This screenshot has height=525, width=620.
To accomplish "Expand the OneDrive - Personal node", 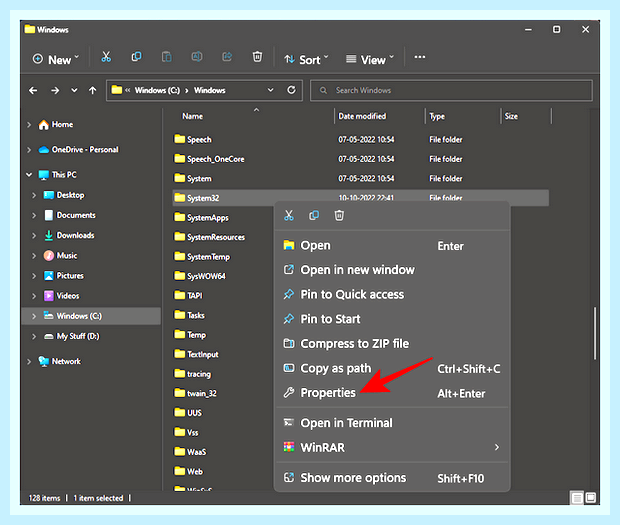I will coord(29,150).
